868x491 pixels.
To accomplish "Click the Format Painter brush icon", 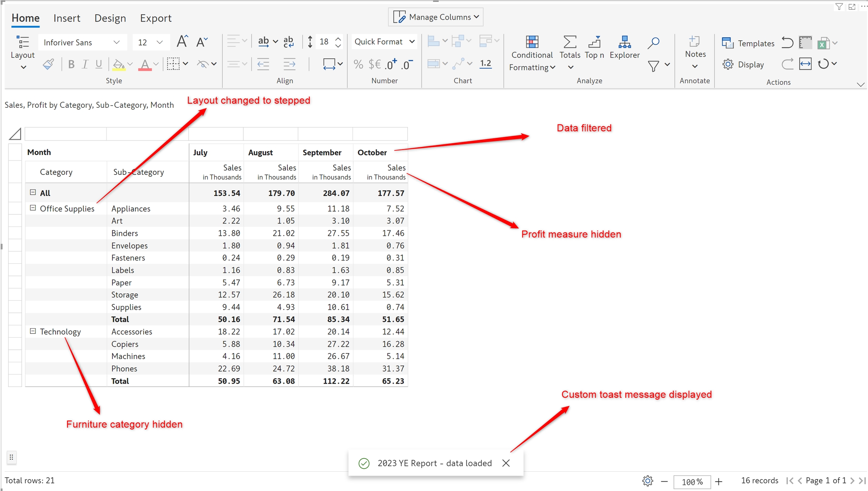I will tap(48, 64).
